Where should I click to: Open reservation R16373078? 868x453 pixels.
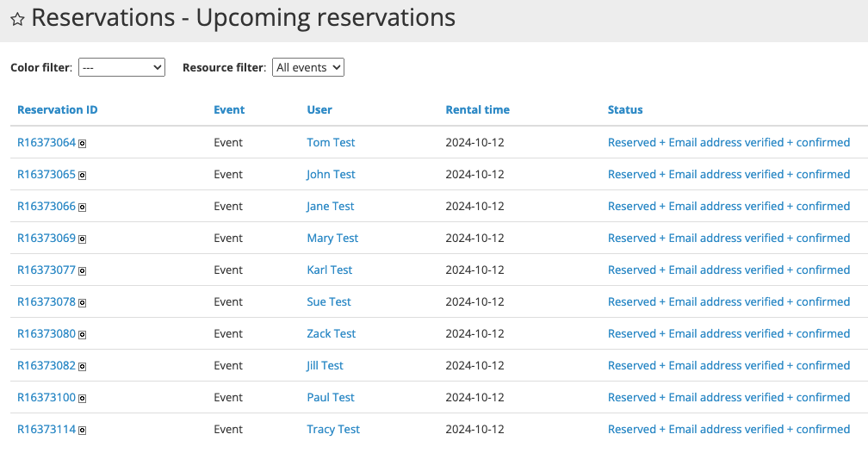click(46, 301)
